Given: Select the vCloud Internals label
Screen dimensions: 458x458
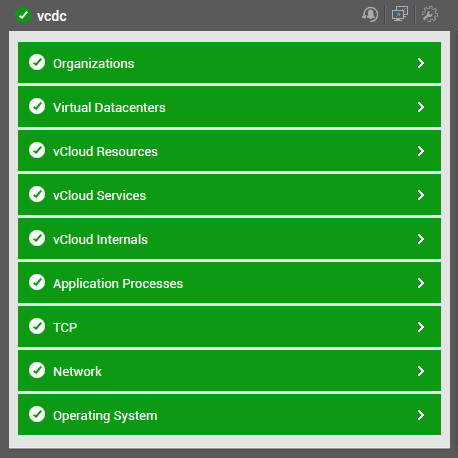Looking at the screenshot, I should 100,240.
